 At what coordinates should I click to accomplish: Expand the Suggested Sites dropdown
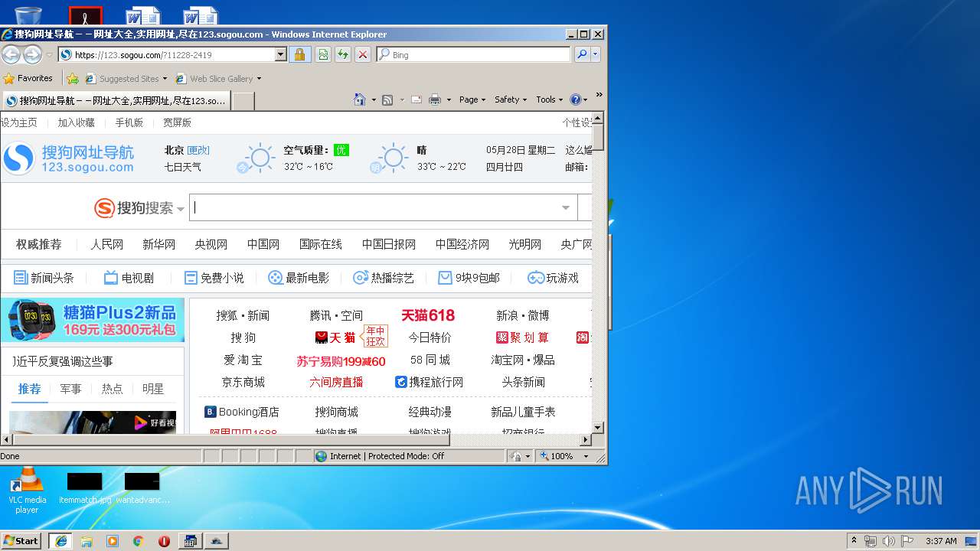pos(165,79)
